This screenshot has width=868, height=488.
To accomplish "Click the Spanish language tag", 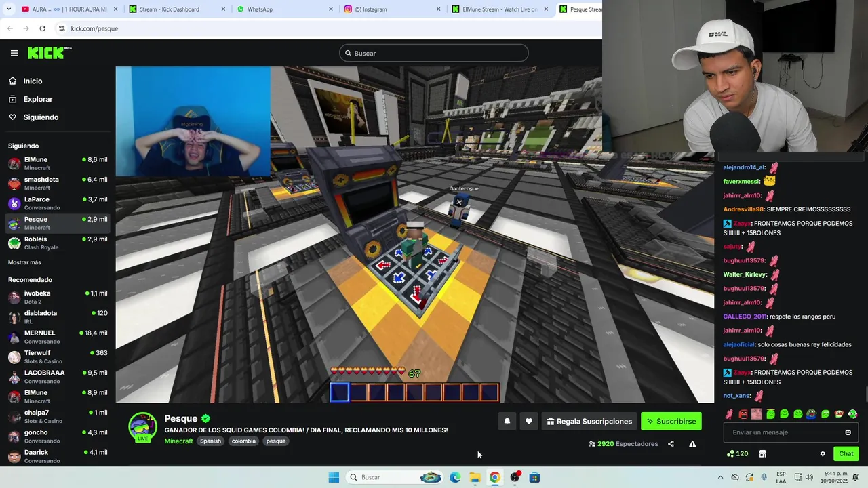I will pyautogui.click(x=210, y=441).
